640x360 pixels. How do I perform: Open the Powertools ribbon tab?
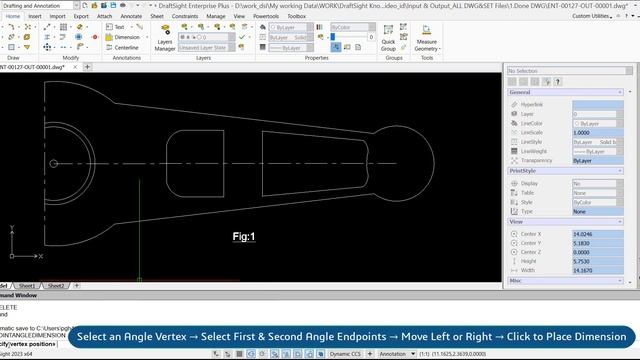pos(266,16)
